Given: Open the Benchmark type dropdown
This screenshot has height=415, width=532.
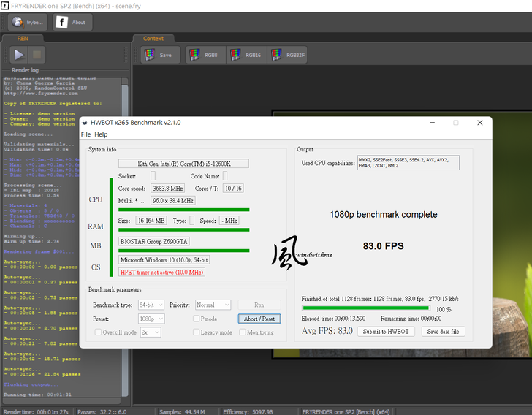Looking at the screenshot, I should (151, 305).
